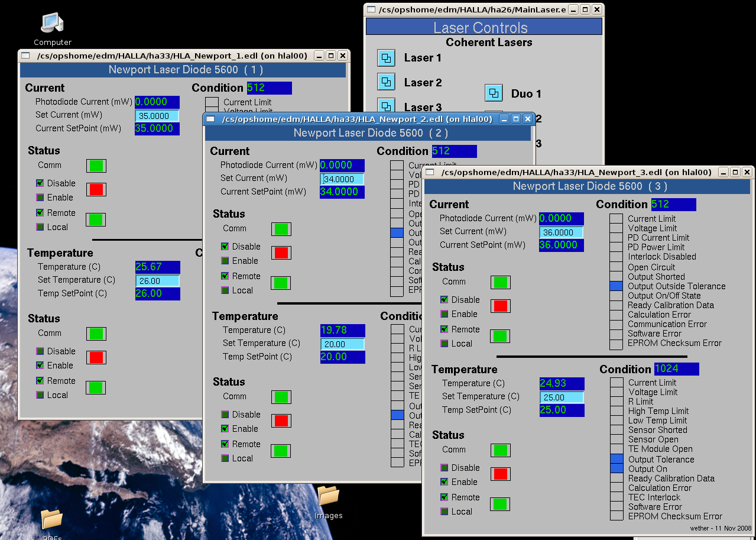Click Condition value 512 in Newport 1
This screenshot has height=540, width=756.
269,88
